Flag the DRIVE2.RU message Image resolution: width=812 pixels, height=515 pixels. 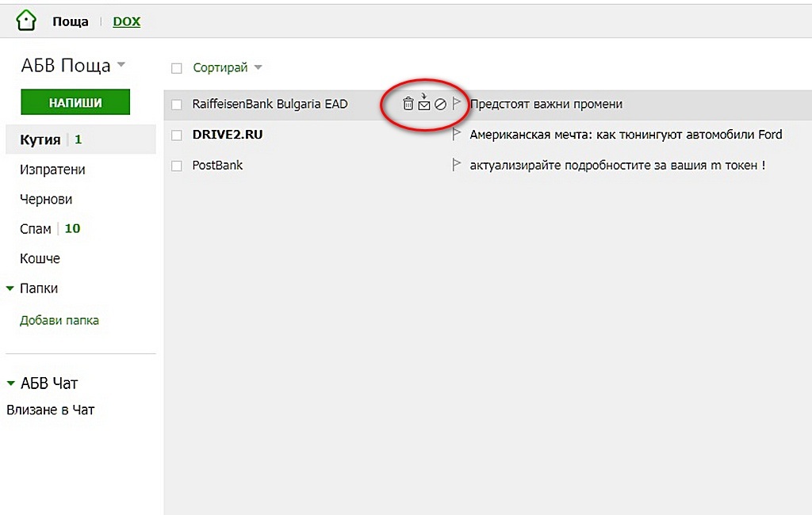456,134
